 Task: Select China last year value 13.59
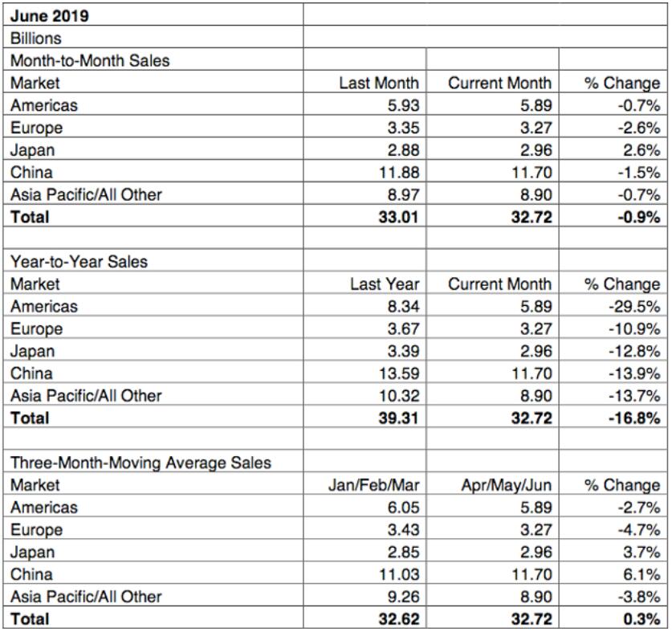pos(365,373)
